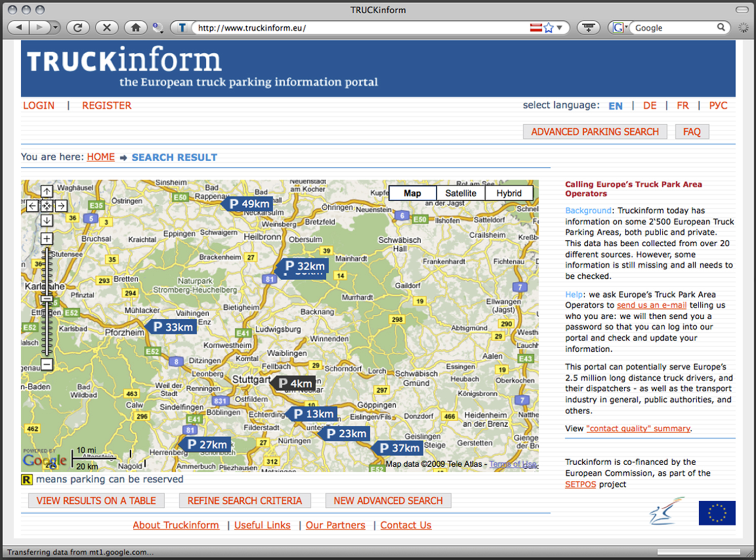Pan the map right with the arrow
The image size is (756, 560).
click(x=61, y=206)
